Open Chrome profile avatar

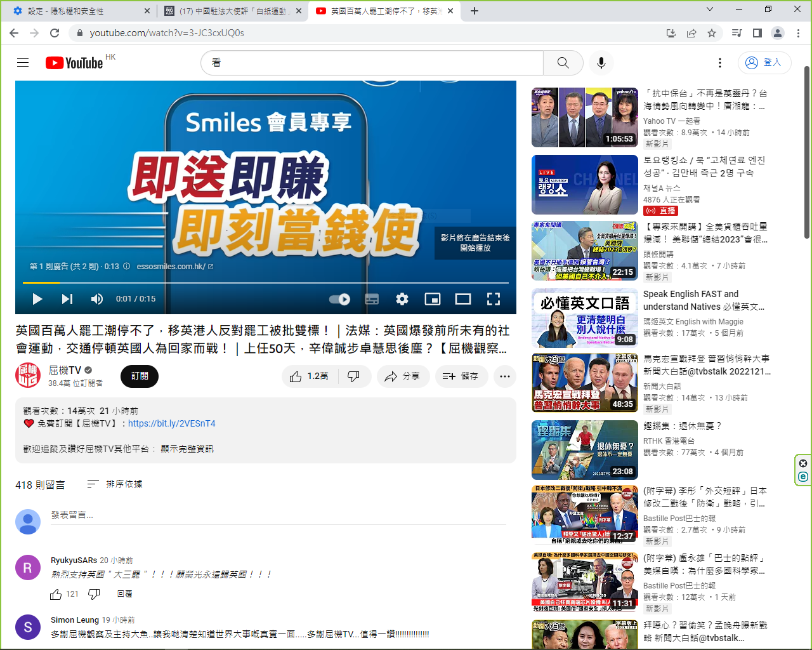pyautogui.click(x=777, y=33)
